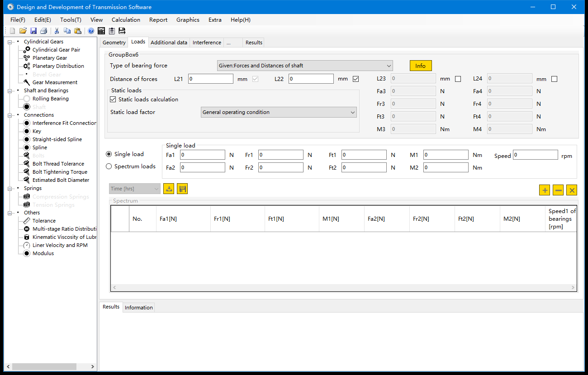
Task: Select Planetary Gear in the tree
Action: (50, 58)
